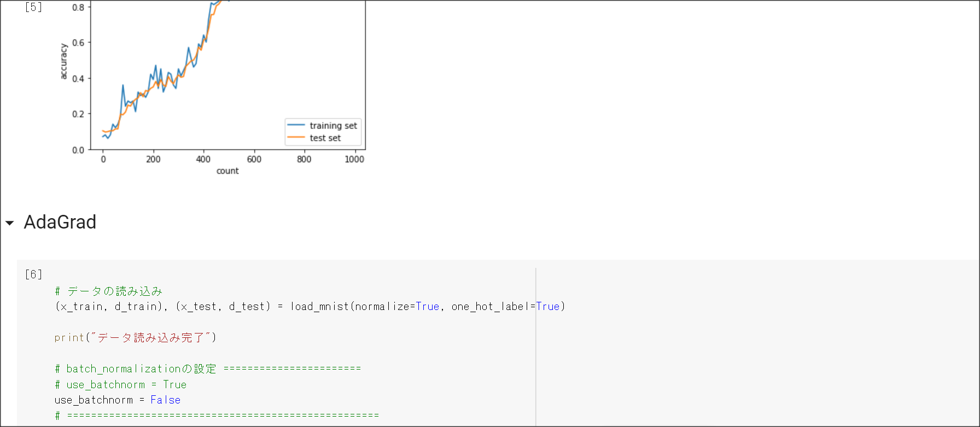
Task: Click the y-axis tick label 0.6
Action: 78,43
